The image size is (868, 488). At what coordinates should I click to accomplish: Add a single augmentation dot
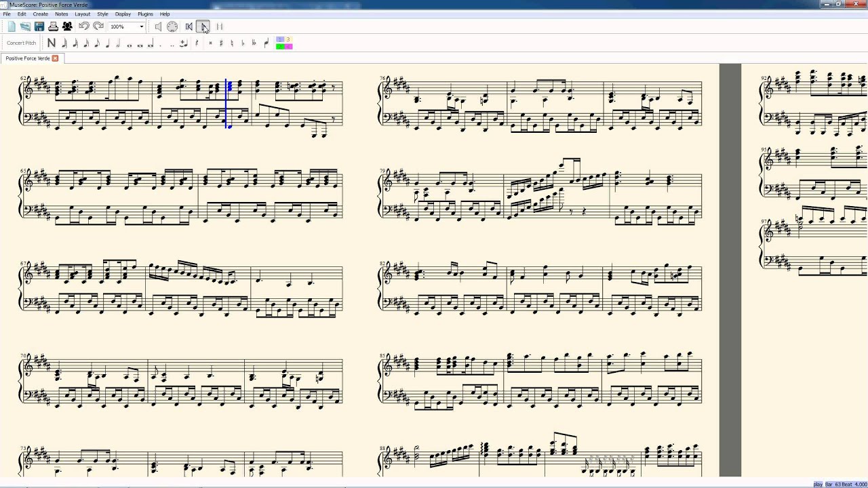(x=161, y=45)
